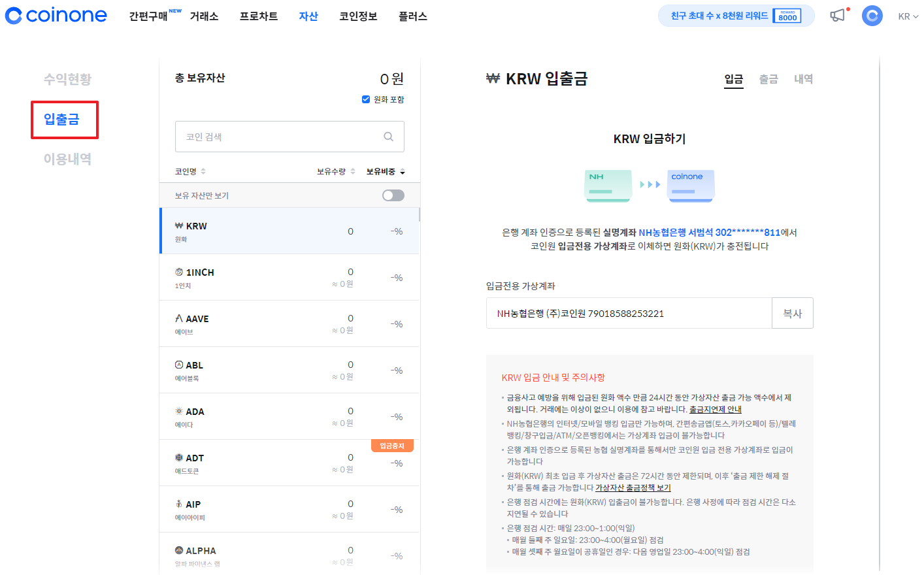Screen dimensions: 924x575
Task: Open the Coinone home logo
Action: pos(56,16)
